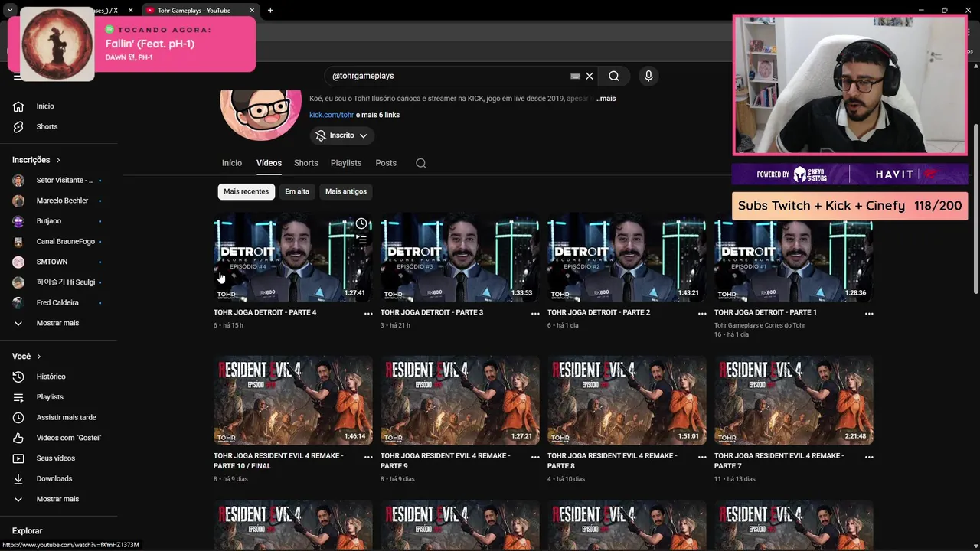This screenshot has height=551, width=980.
Task: Open the browser tab list dropdown
Action: click(x=10, y=10)
